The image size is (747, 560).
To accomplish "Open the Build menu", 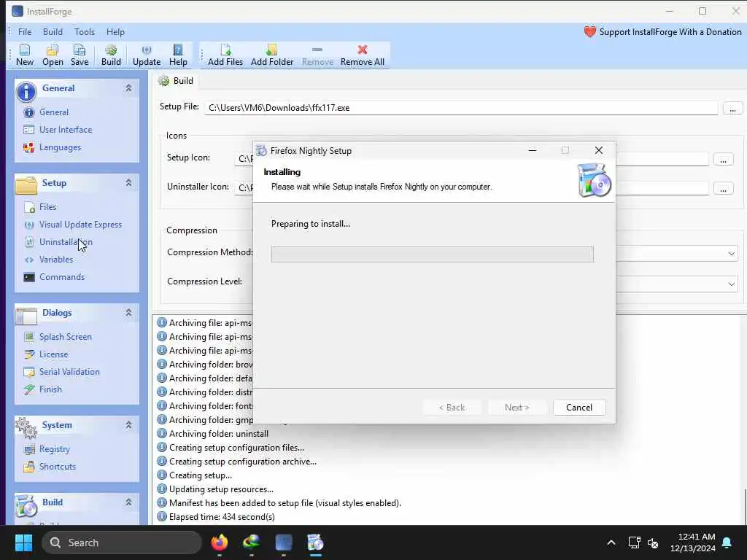I will click(53, 32).
